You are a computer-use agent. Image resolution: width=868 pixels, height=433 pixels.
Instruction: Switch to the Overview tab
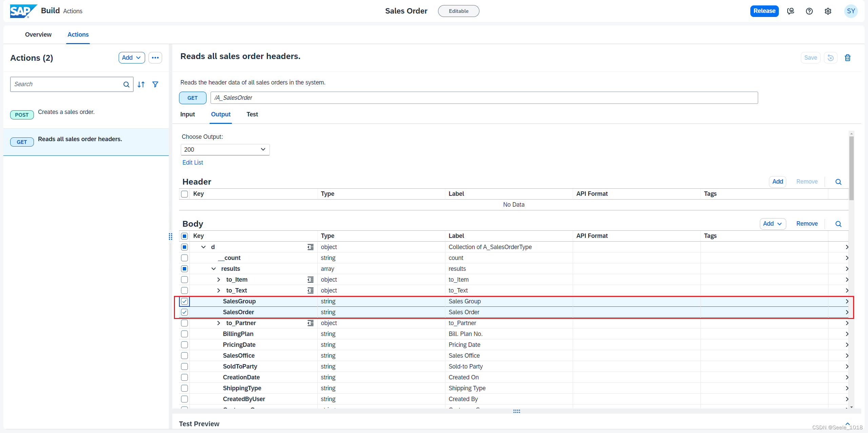(38, 35)
